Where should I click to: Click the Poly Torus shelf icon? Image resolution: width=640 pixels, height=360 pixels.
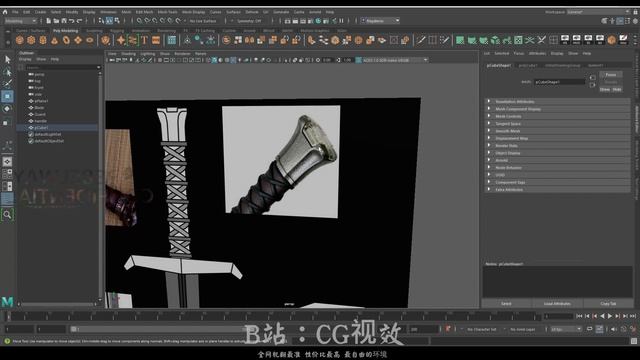click(x=67, y=40)
